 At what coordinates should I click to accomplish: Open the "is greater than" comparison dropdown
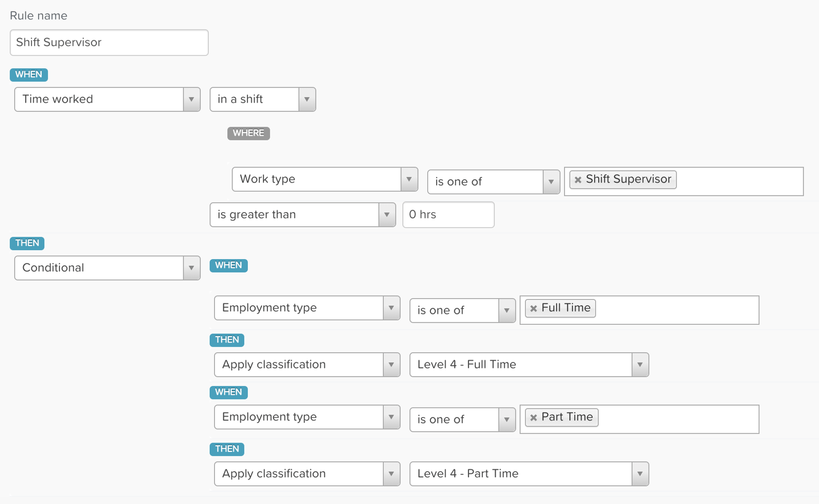point(386,214)
